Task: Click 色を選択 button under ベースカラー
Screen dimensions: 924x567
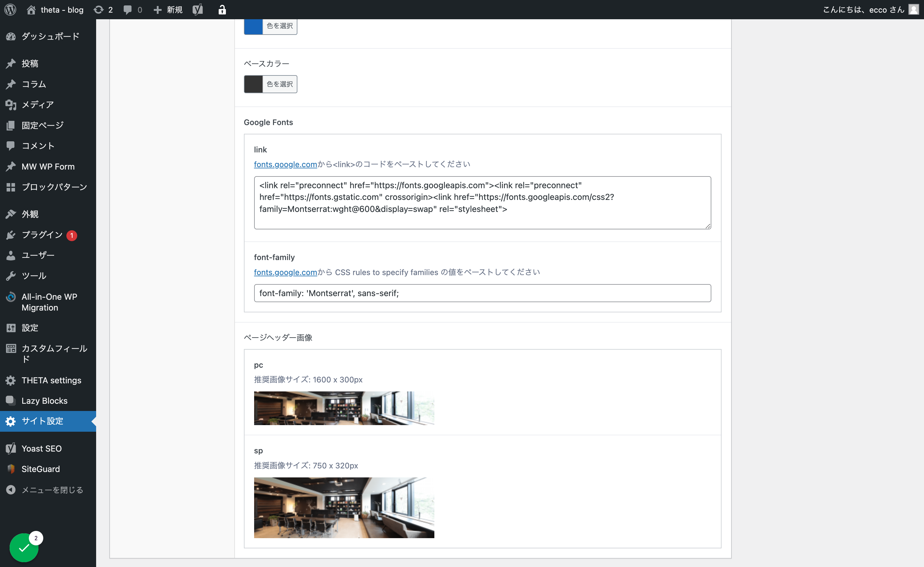Action: 280,84
